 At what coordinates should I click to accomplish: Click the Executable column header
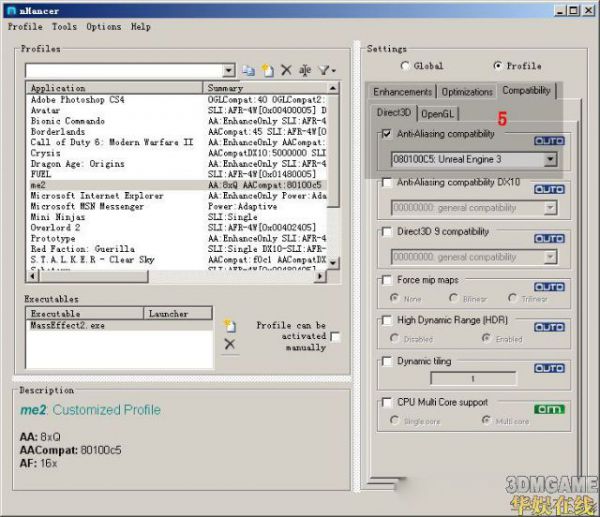click(85, 314)
